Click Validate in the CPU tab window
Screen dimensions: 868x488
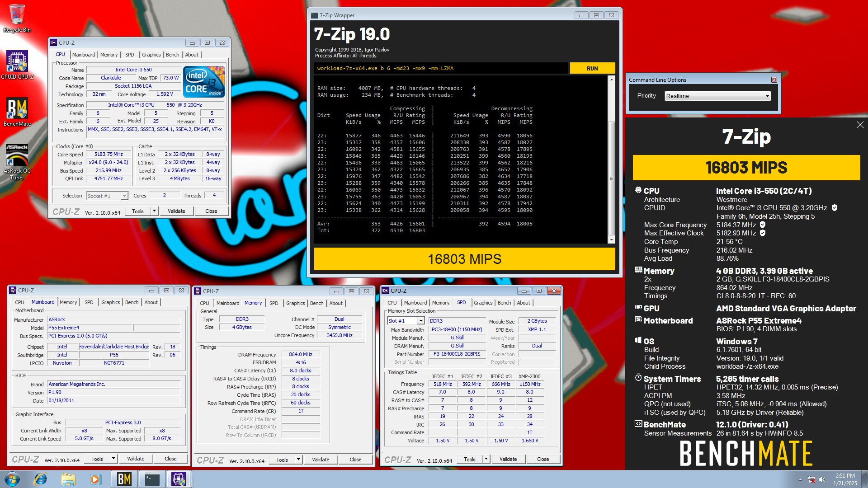176,211
